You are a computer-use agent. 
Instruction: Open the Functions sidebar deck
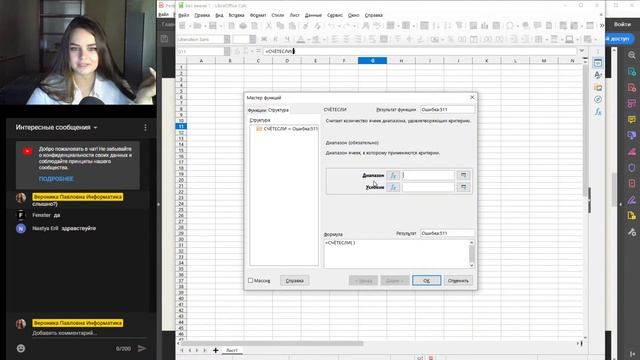point(598,111)
